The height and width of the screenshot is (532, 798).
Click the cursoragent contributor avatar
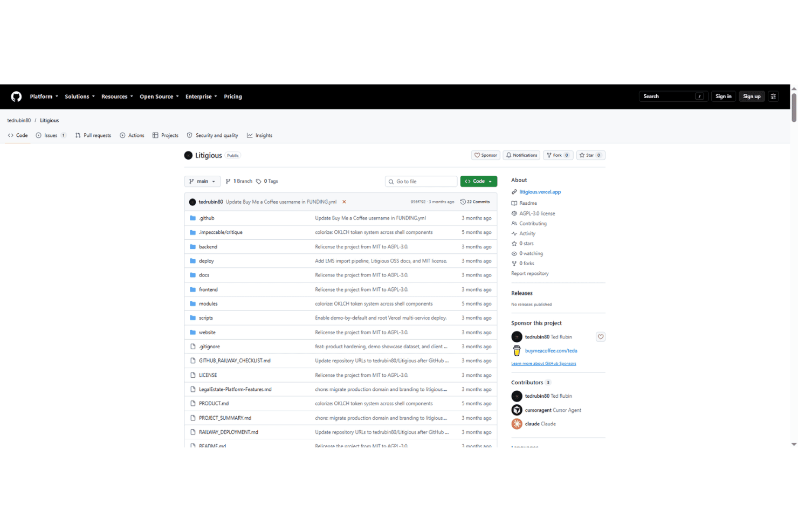click(517, 410)
